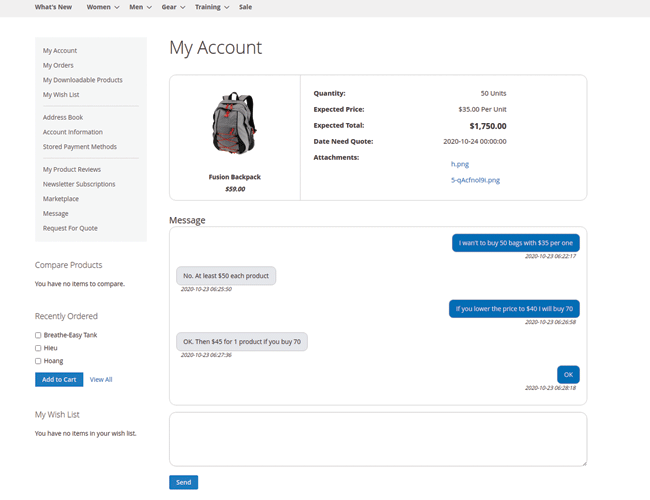Check the Breathe-Easy Tank checkbox

(38, 335)
